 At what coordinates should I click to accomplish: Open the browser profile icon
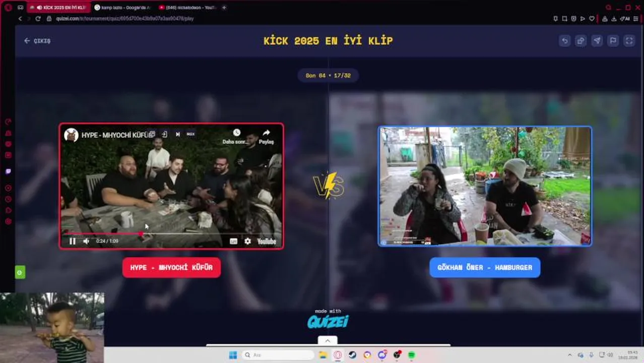(x=605, y=19)
